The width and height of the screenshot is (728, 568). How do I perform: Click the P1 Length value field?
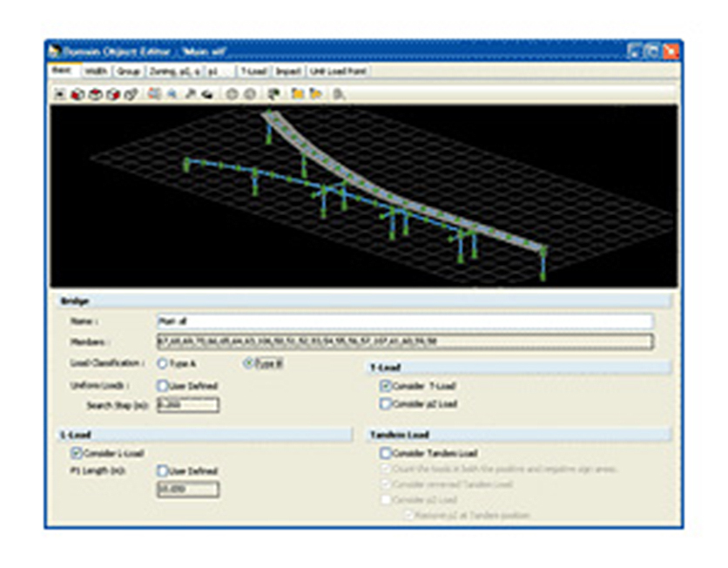[188, 489]
